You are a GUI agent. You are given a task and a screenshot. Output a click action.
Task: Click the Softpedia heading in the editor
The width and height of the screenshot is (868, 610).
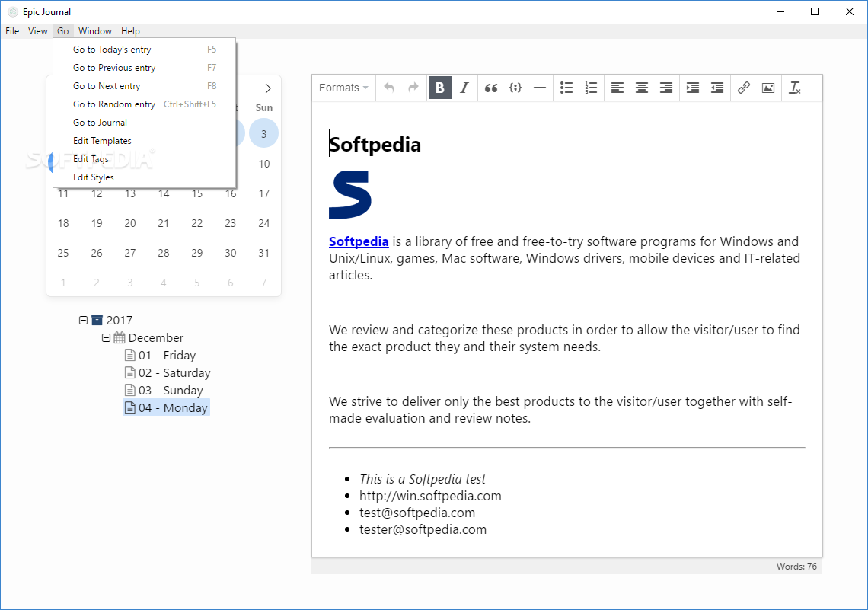[x=375, y=145]
